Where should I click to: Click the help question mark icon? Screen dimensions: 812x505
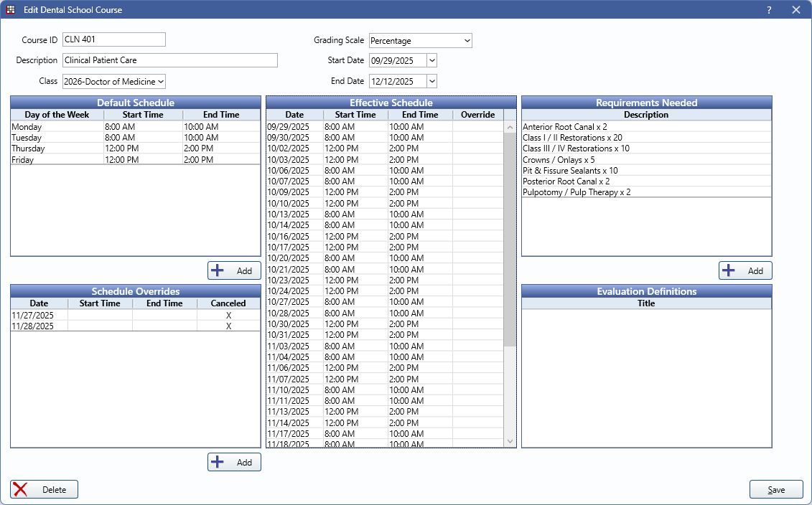tap(769, 10)
